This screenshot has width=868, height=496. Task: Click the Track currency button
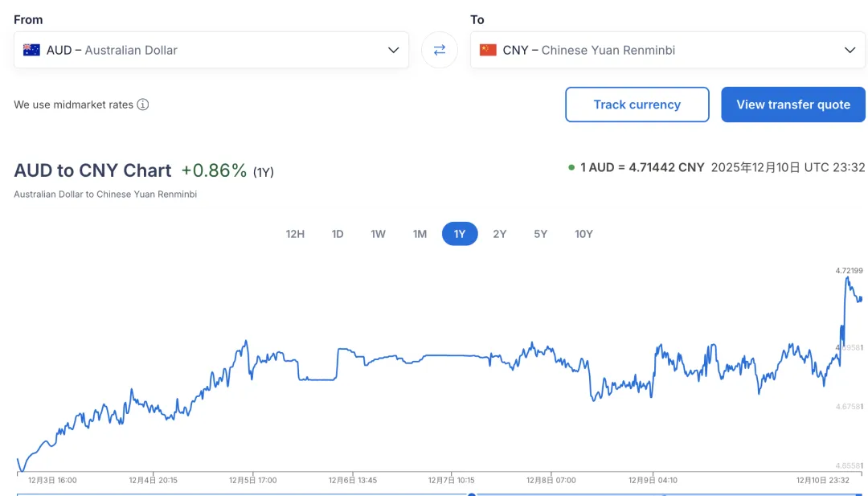(x=637, y=105)
